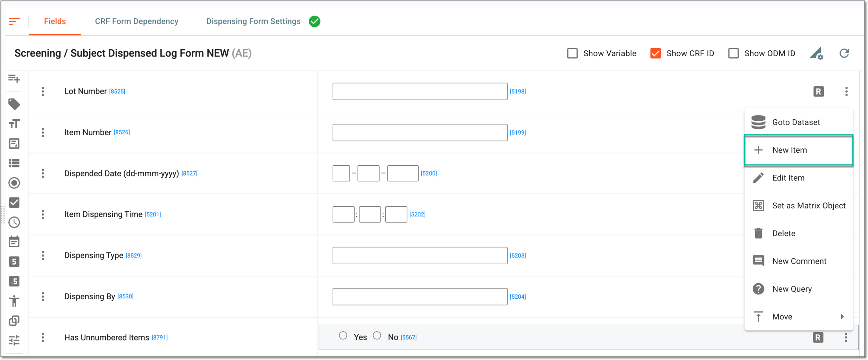Choose Goto Dataset from context menu
This screenshot has width=868, height=360.
coord(799,122)
